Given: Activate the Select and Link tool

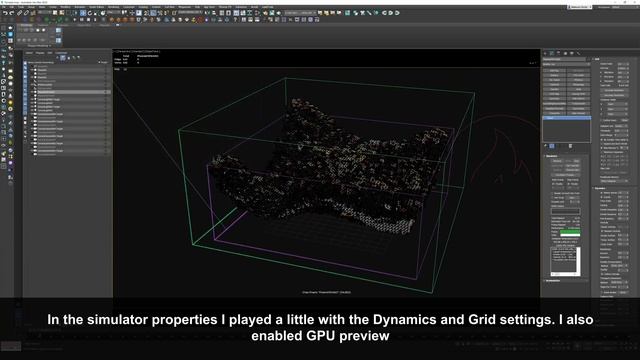Looking at the screenshot, I should (19, 13).
